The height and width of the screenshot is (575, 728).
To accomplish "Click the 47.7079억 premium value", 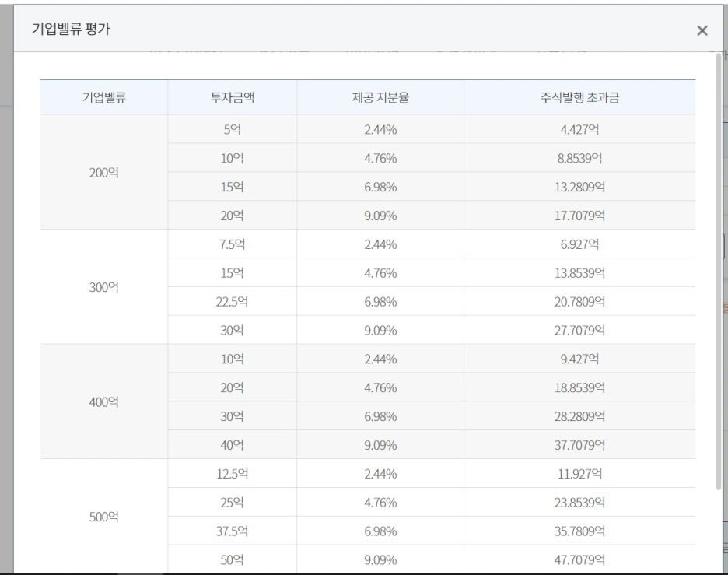I will click(x=579, y=559).
